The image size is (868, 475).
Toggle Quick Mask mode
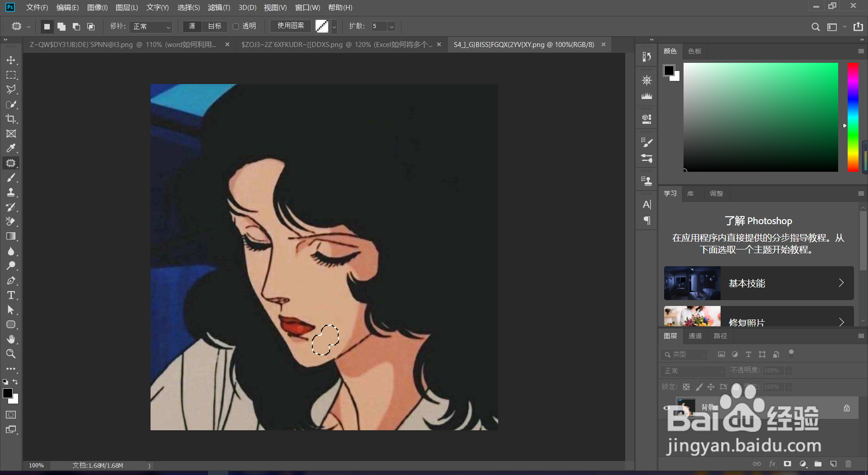(x=11, y=415)
